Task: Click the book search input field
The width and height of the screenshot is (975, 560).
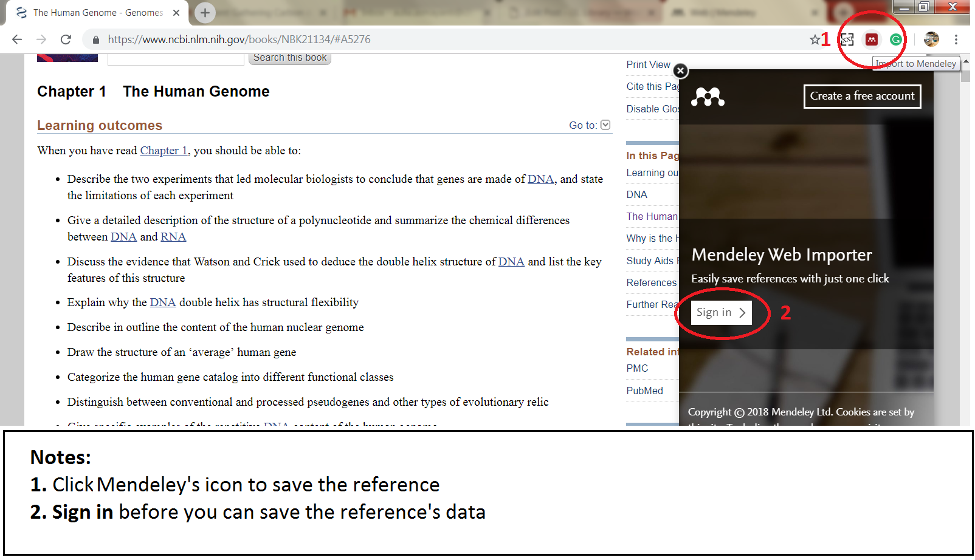Action: click(x=176, y=58)
